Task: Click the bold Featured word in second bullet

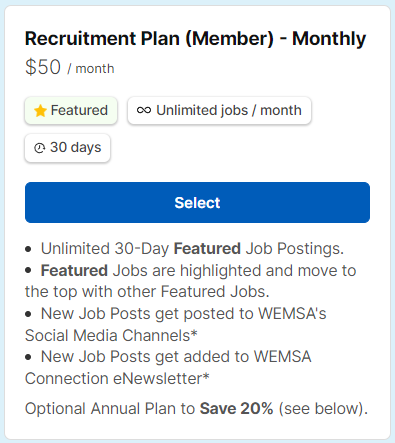Action: point(74,270)
